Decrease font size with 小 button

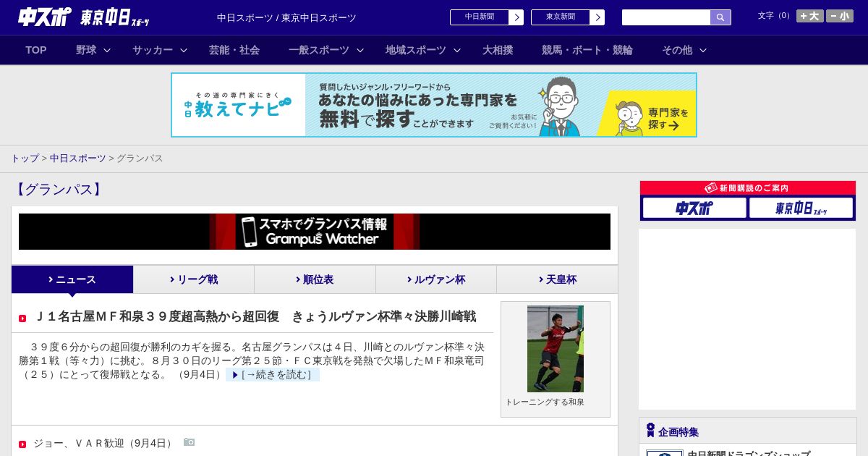pyautogui.click(x=840, y=16)
